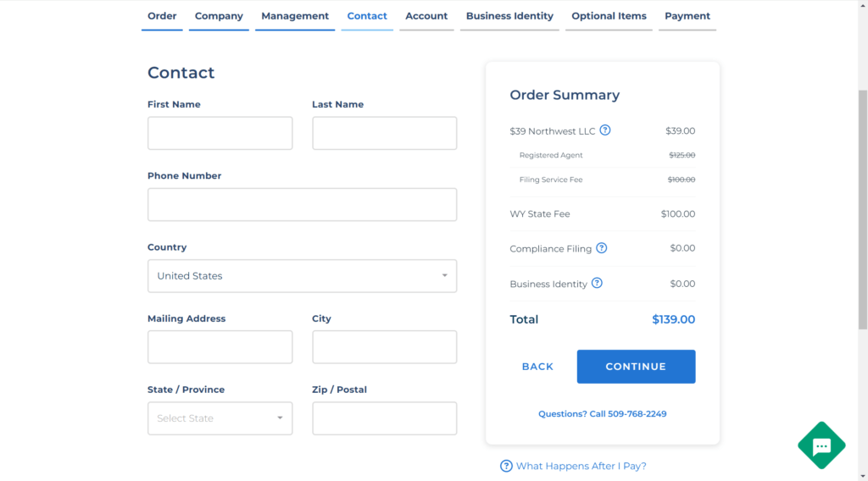Open the green live chat widget
This screenshot has height=481, width=868.
tap(821, 445)
